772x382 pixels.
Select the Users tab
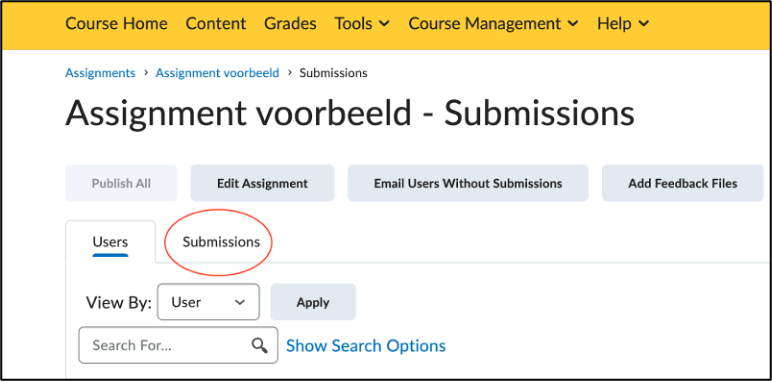click(110, 242)
